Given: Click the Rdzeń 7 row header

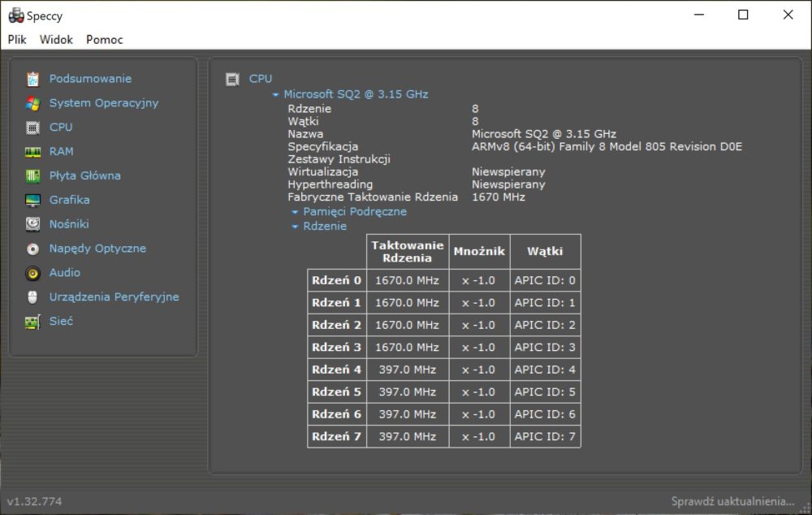Looking at the screenshot, I should point(337,436).
